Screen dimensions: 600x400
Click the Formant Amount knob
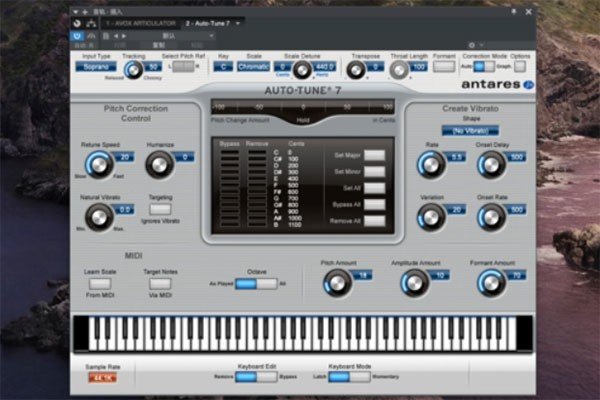(489, 283)
